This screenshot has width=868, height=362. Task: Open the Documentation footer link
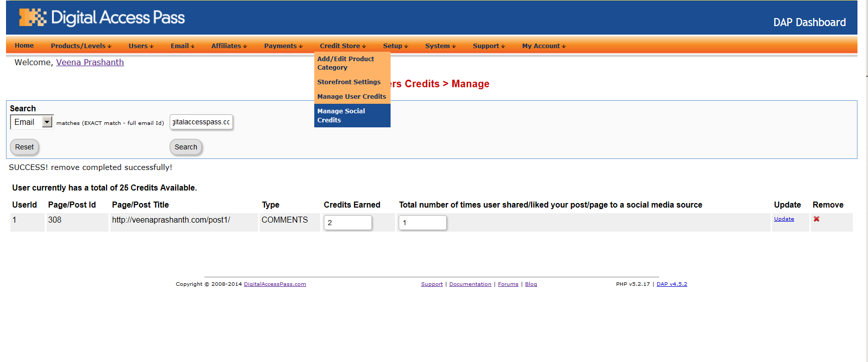click(x=470, y=284)
